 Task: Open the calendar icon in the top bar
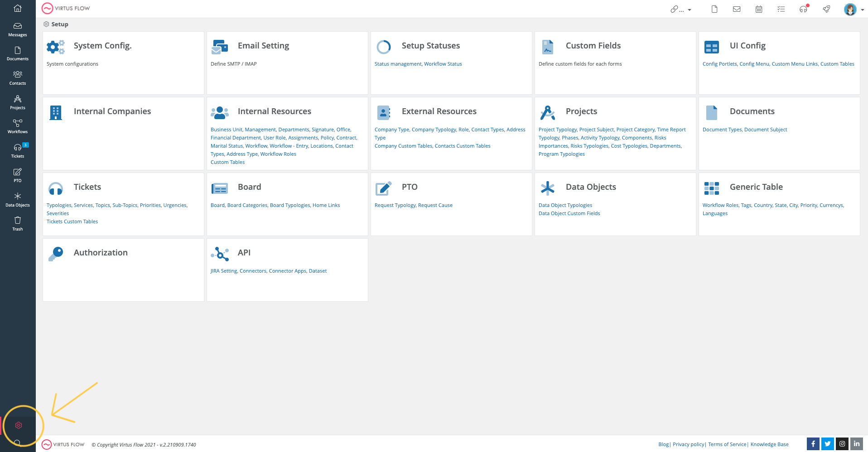(759, 9)
